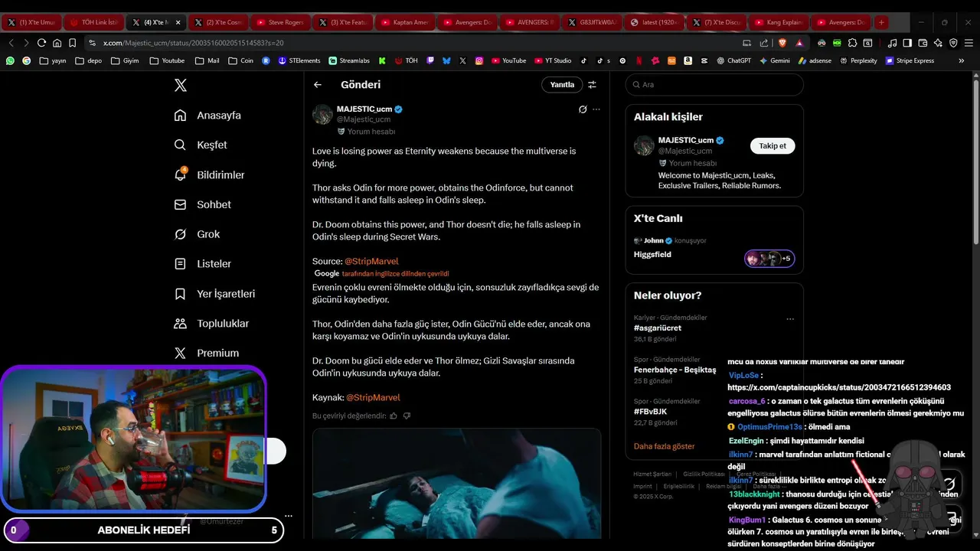The height and width of the screenshot is (551, 980).
Task: Bookmark page with browser bookmark icon
Action: 72,43
